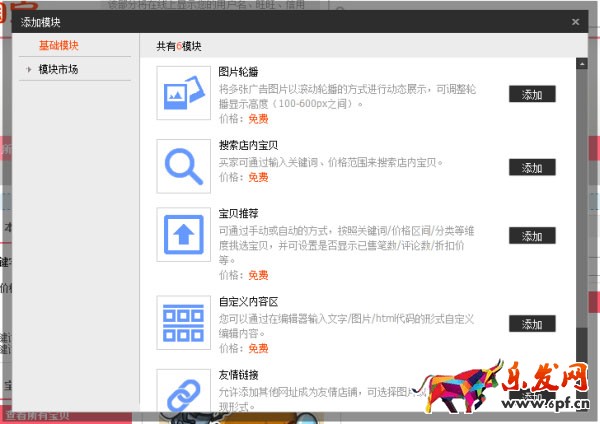Image resolution: width=600 pixels, height=424 pixels.
Task: Click the scrollbar up arrow
Action: [582, 64]
